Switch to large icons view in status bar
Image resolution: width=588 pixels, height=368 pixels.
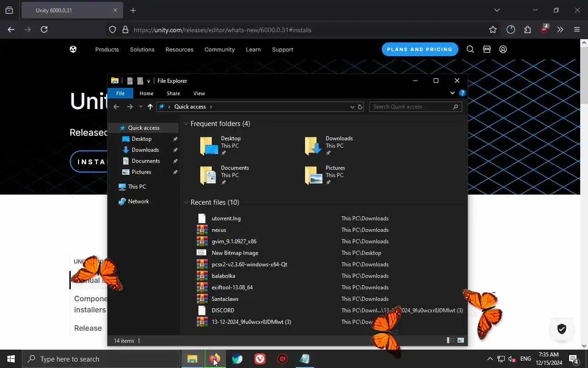(461, 340)
